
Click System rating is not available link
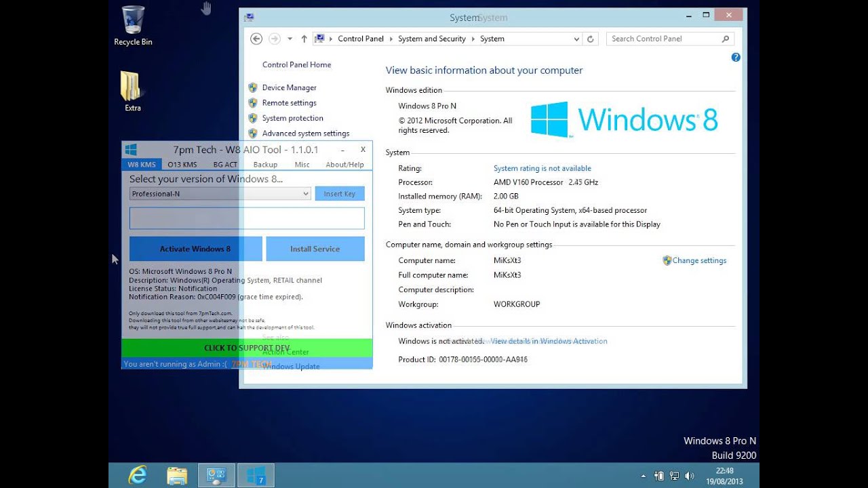[x=542, y=168]
